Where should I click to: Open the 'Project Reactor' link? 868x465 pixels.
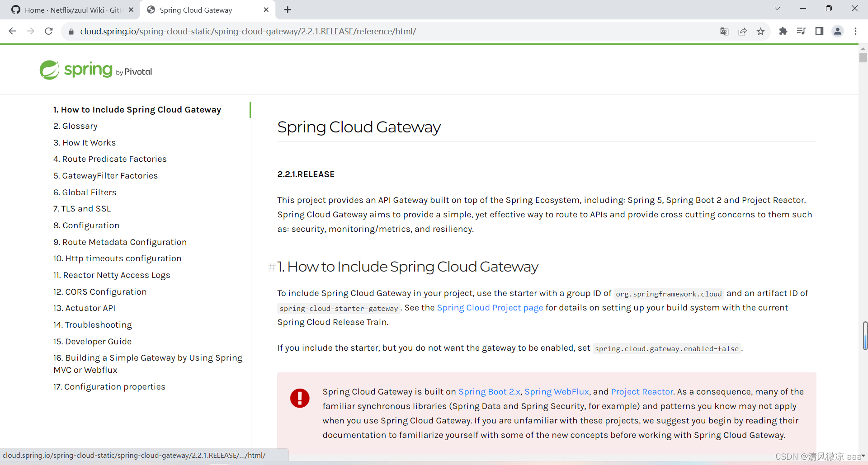(642, 392)
